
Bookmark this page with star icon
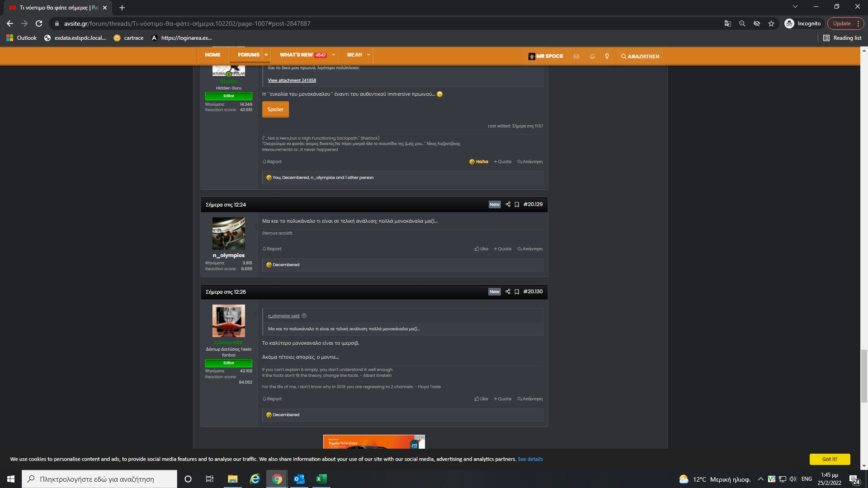coord(771,23)
